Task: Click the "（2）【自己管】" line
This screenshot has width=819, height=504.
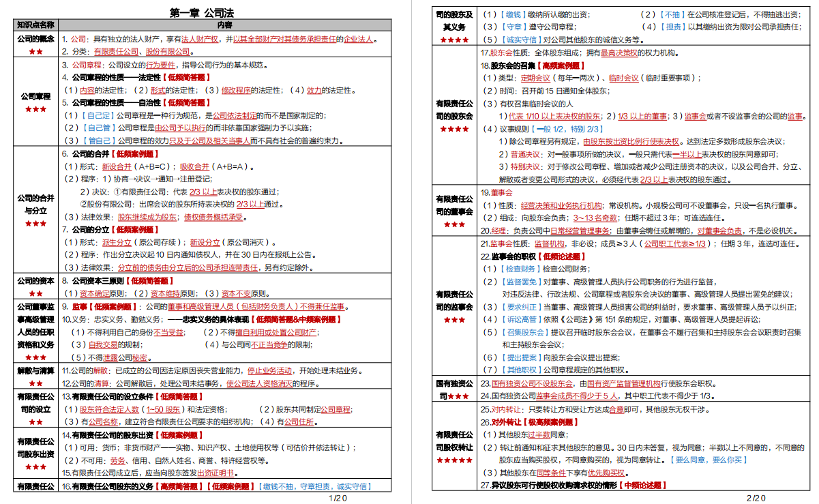Action: (x=187, y=128)
